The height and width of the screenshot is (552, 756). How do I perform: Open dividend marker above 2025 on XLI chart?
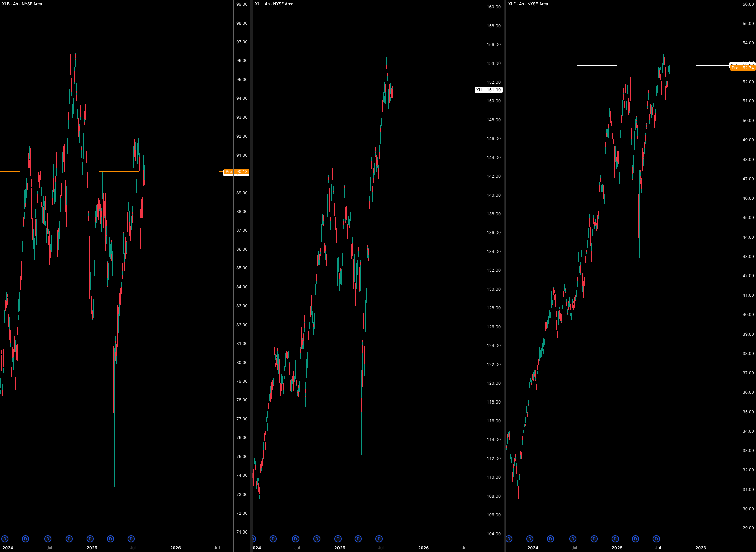(338, 539)
